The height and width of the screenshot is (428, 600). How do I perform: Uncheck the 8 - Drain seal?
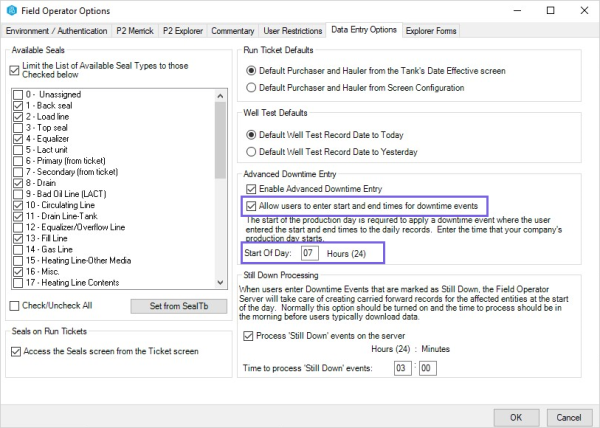19,184
